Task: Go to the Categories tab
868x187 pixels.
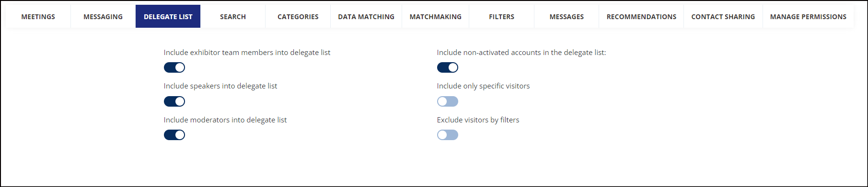Action: tap(298, 16)
